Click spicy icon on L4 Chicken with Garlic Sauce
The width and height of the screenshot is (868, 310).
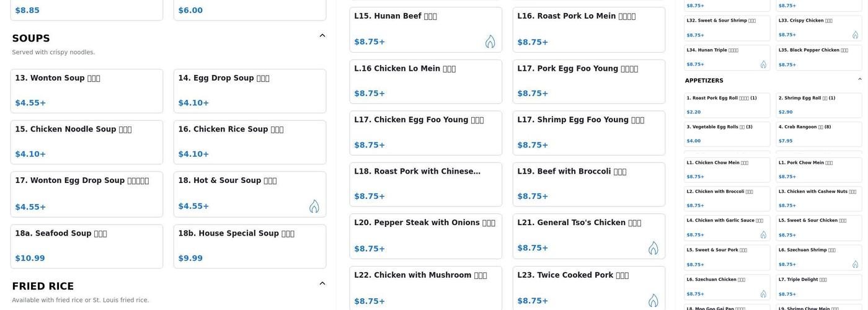(763, 235)
